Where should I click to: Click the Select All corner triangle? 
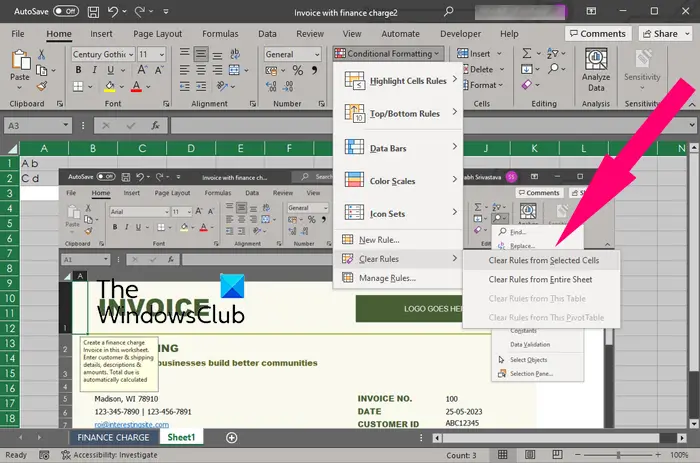click(12, 149)
